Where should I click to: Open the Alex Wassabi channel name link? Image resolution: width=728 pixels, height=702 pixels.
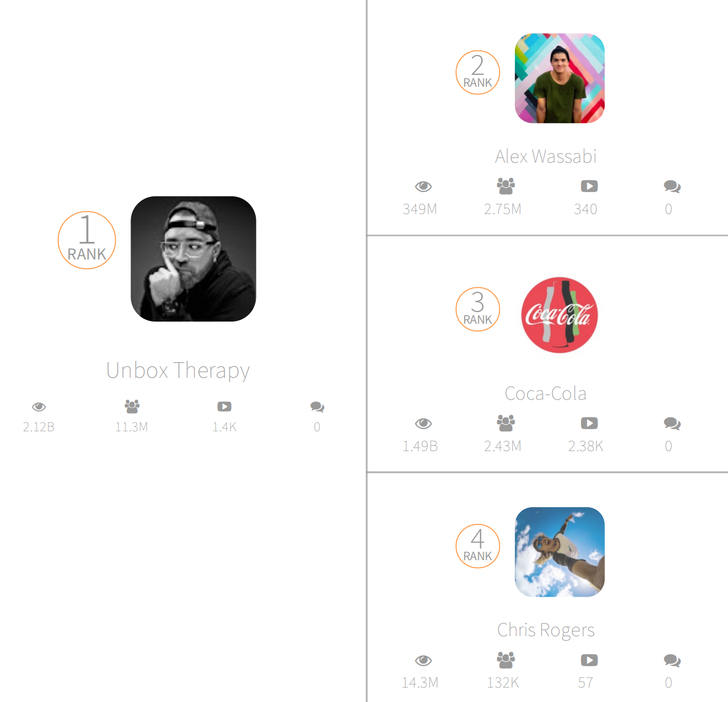pos(546,156)
